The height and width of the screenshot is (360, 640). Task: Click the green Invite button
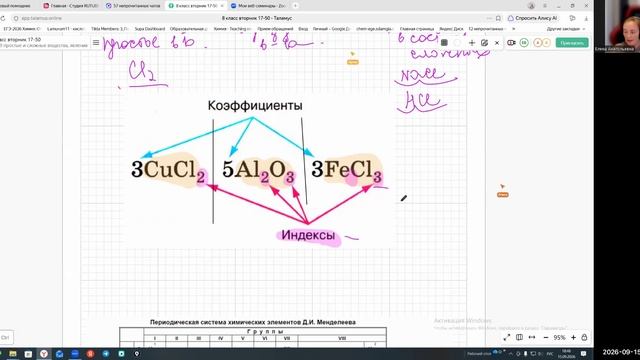click(x=572, y=42)
